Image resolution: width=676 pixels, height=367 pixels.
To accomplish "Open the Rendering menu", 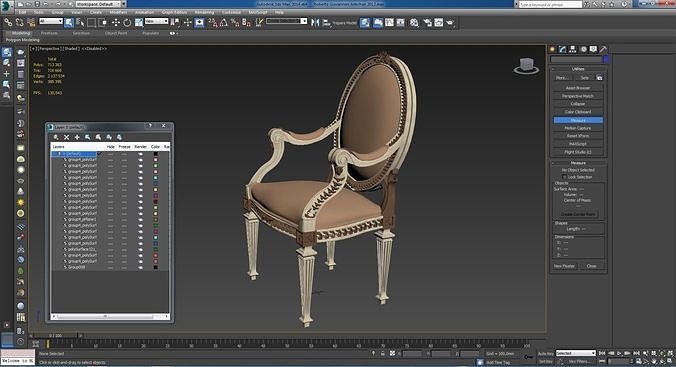I will (204, 13).
